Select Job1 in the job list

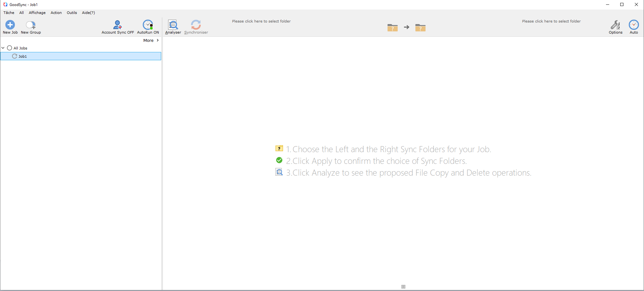pos(81,56)
